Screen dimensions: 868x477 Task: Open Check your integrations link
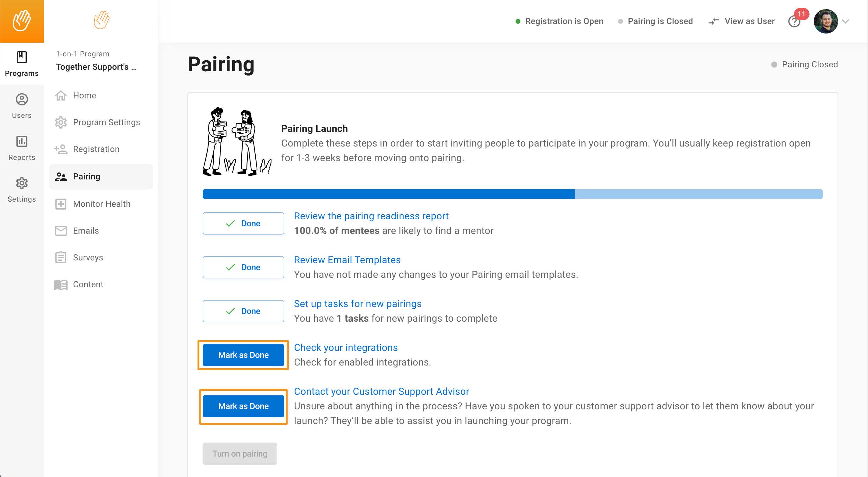pyautogui.click(x=346, y=348)
